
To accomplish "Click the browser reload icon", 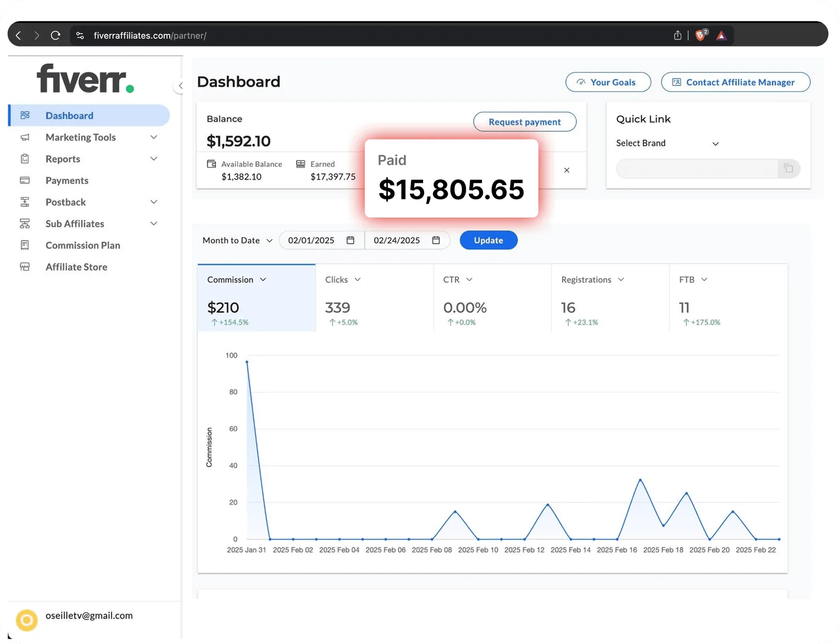I will 56,36.
